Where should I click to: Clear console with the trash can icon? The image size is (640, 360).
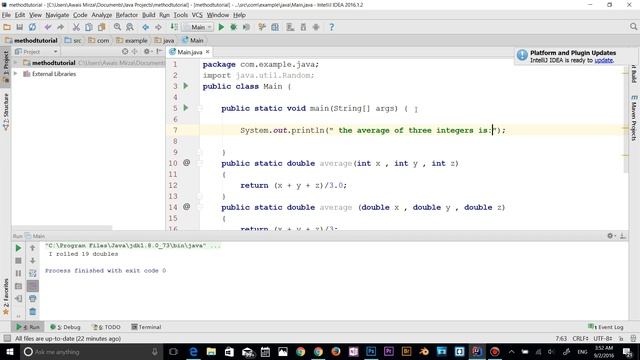33,312
